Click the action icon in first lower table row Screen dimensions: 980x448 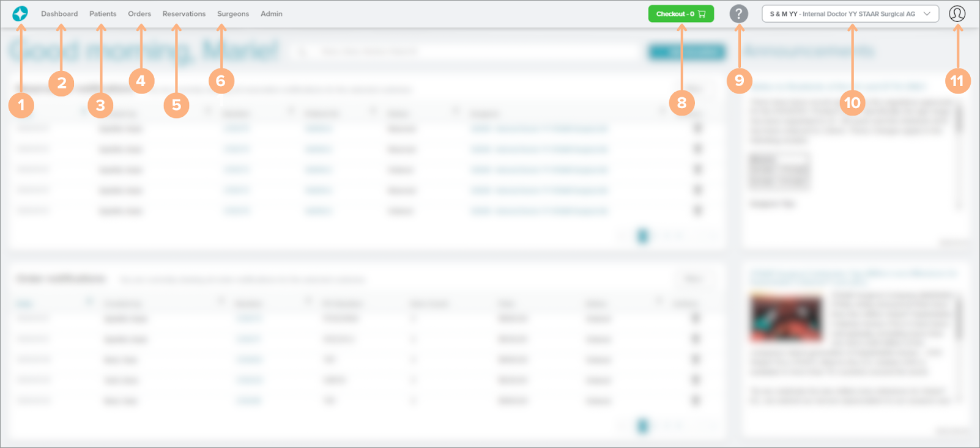pyautogui.click(x=696, y=318)
